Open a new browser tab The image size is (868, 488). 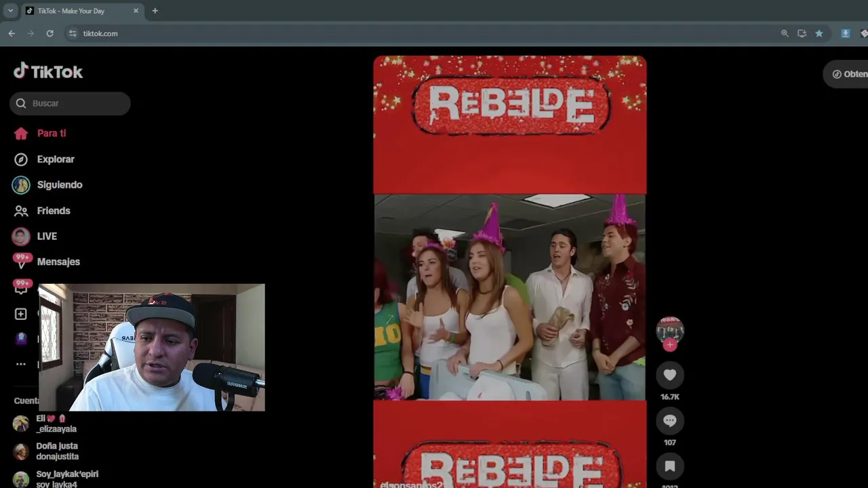155,11
